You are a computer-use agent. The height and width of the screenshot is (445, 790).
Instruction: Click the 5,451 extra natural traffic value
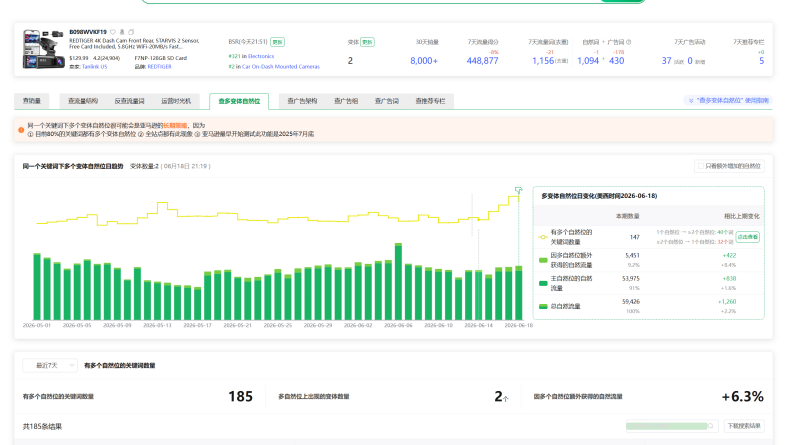click(x=632, y=256)
